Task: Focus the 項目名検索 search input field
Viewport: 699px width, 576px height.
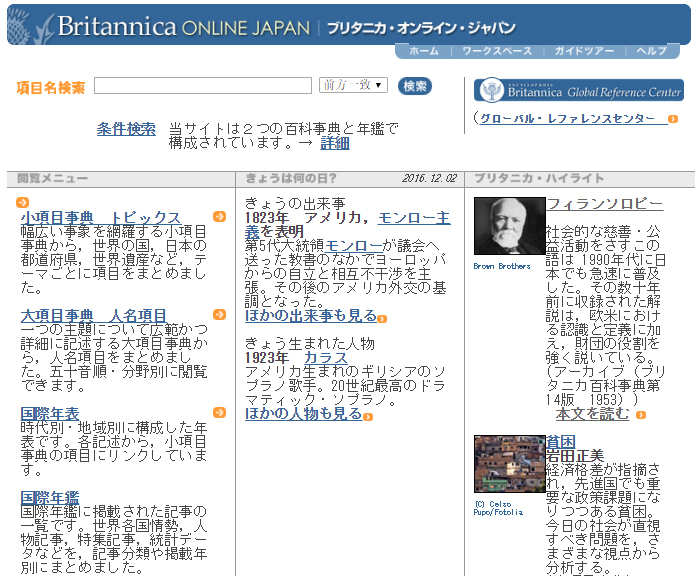Action: pyautogui.click(x=203, y=86)
